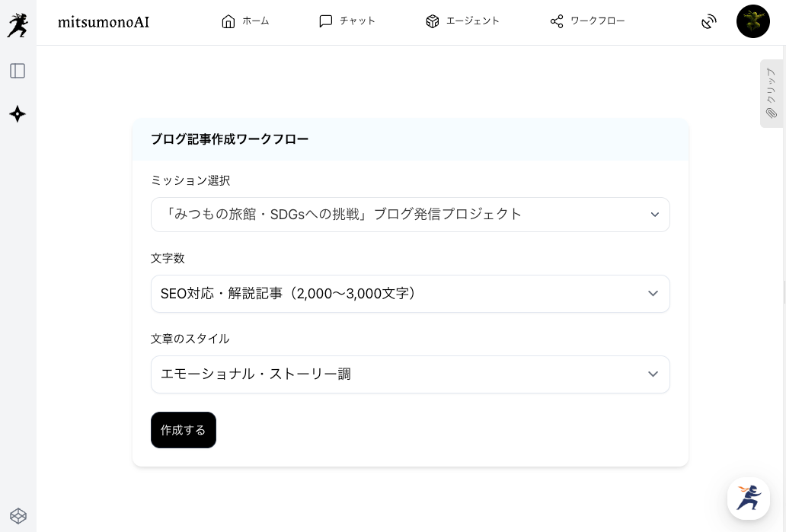This screenshot has width=786, height=532.
Task: Click the mitsumonoAI brand title link
Action: click(104, 22)
